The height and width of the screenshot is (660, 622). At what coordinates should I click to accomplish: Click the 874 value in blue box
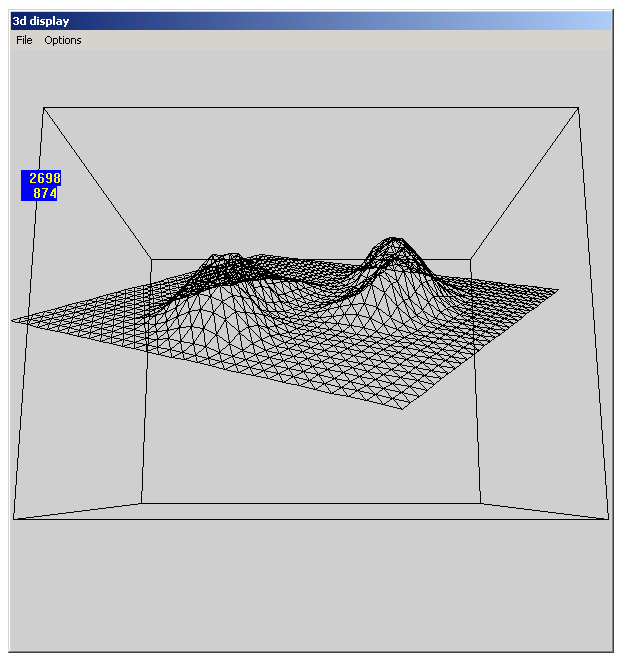45,193
